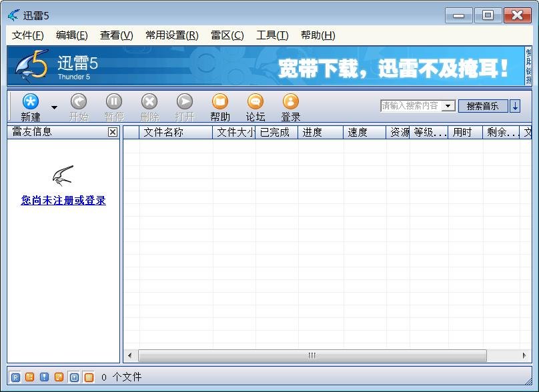Click the 已完成 column header
Image resolution: width=539 pixels, height=392 pixels.
276,132
